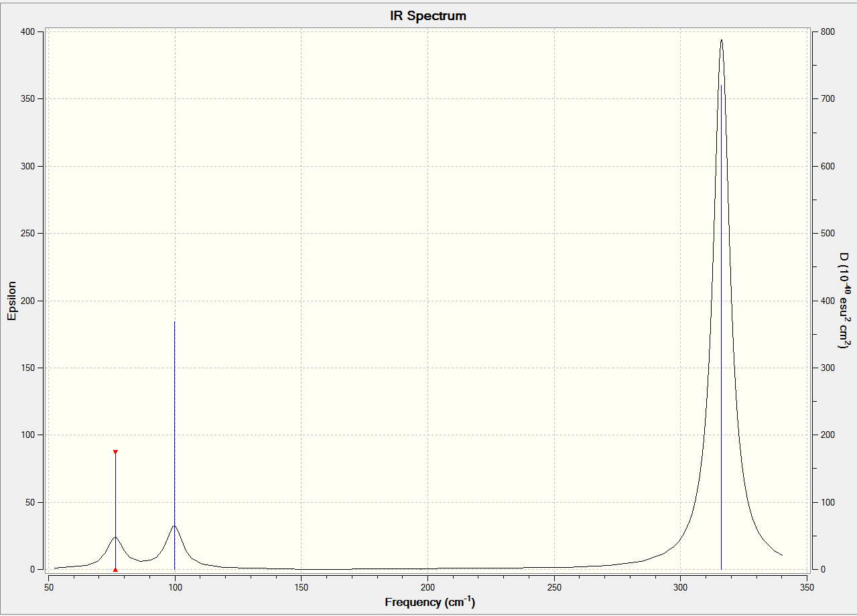Click the 400 tick label on the Epsilon axis

click(27, 31)
